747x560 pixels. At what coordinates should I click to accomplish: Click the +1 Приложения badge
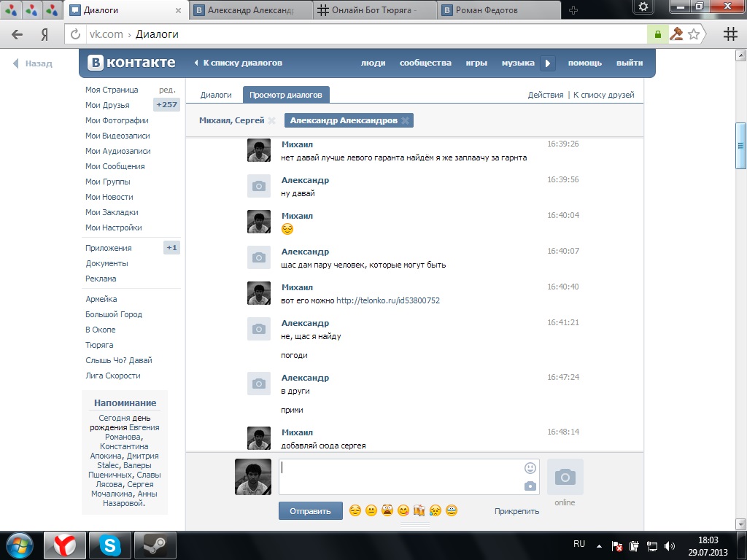click(171, 248)
